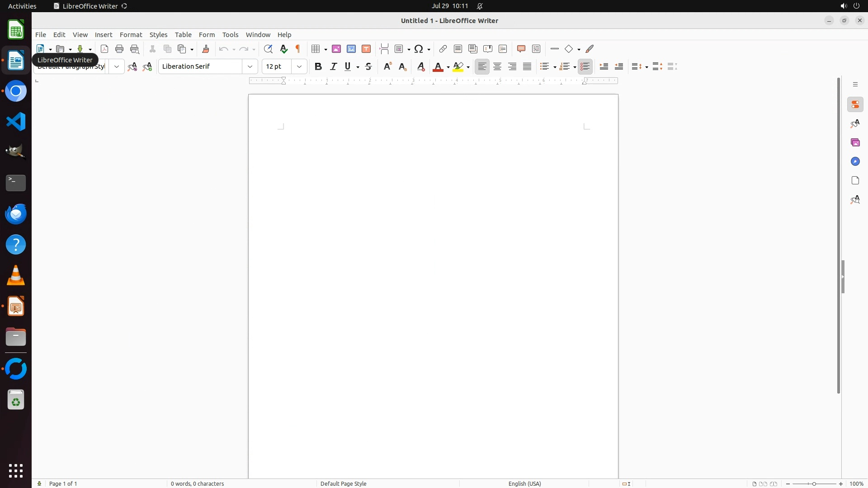Click English (USA) language in status bar

coord(524,483)
